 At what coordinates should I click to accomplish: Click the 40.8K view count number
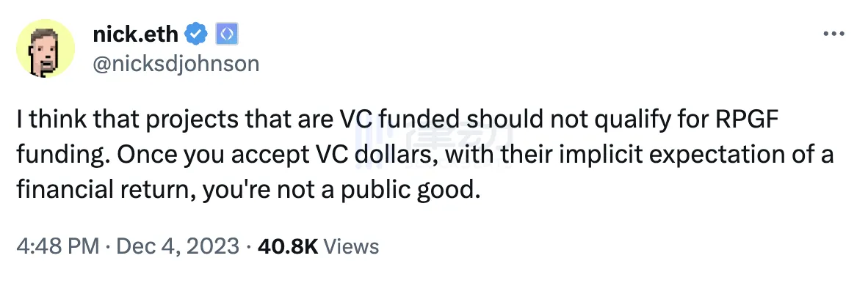point(288,246)
